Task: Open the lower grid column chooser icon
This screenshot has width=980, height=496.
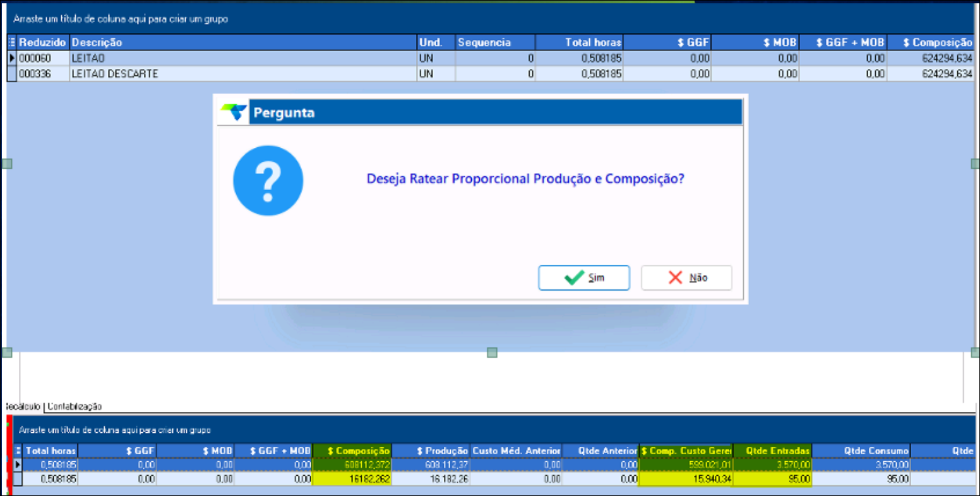Action: coord(18,451)
